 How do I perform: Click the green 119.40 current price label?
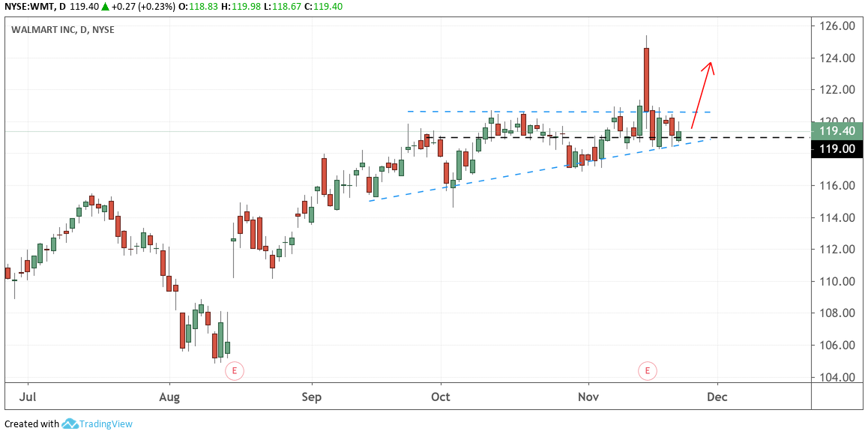(837, 131)
